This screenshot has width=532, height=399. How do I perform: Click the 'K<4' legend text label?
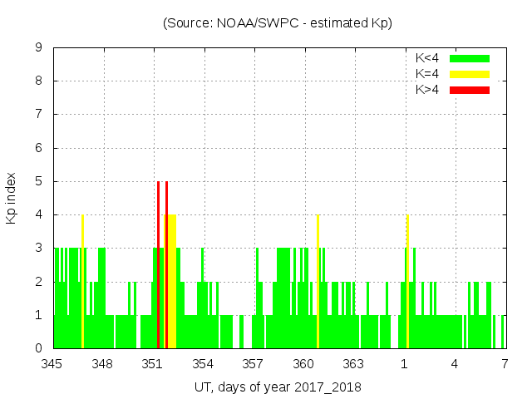point(427,58)
